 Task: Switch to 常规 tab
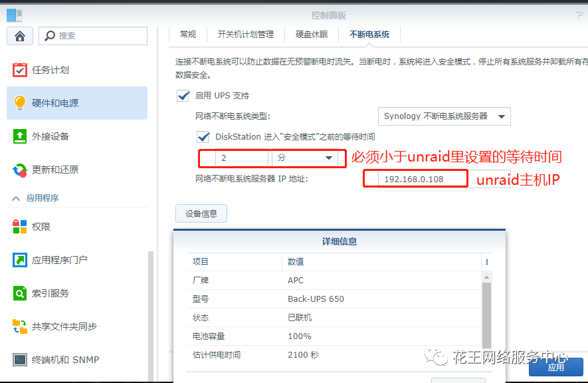tap(188, 35)
